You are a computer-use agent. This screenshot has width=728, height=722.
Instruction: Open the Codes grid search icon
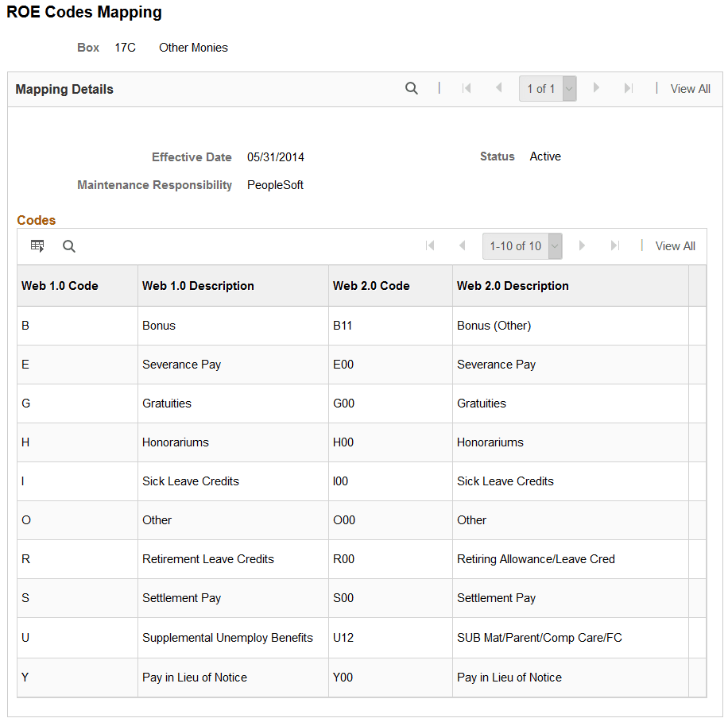pyautogui.click(x=69, y=246)
